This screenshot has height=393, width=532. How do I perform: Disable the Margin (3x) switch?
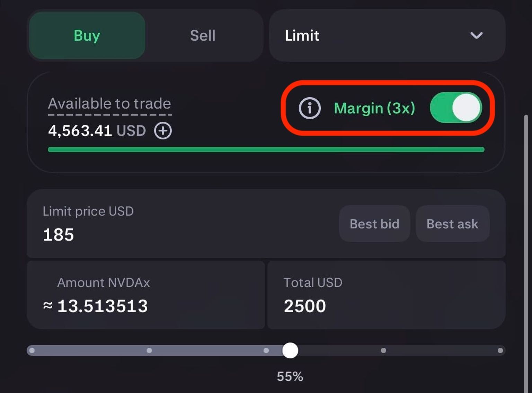(x=455, y=108)
